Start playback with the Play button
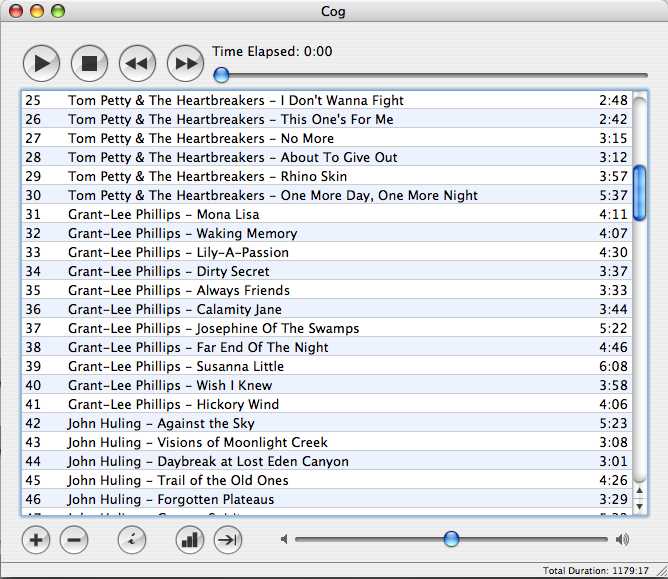 tap(41, 63)
